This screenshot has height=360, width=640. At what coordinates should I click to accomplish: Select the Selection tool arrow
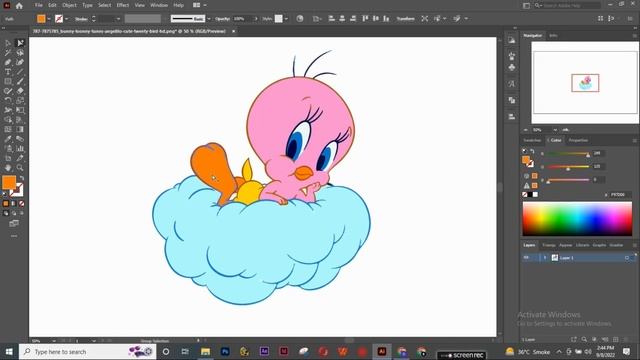(8, 43)
